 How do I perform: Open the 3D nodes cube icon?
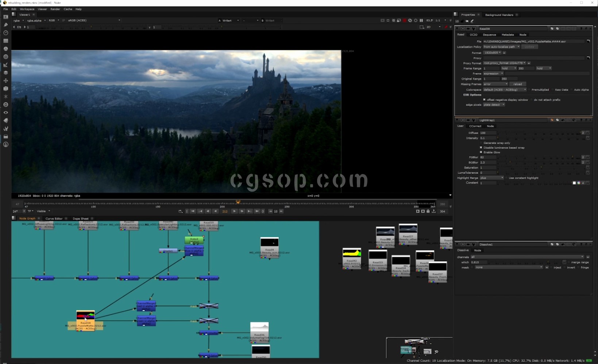[5, 89]
